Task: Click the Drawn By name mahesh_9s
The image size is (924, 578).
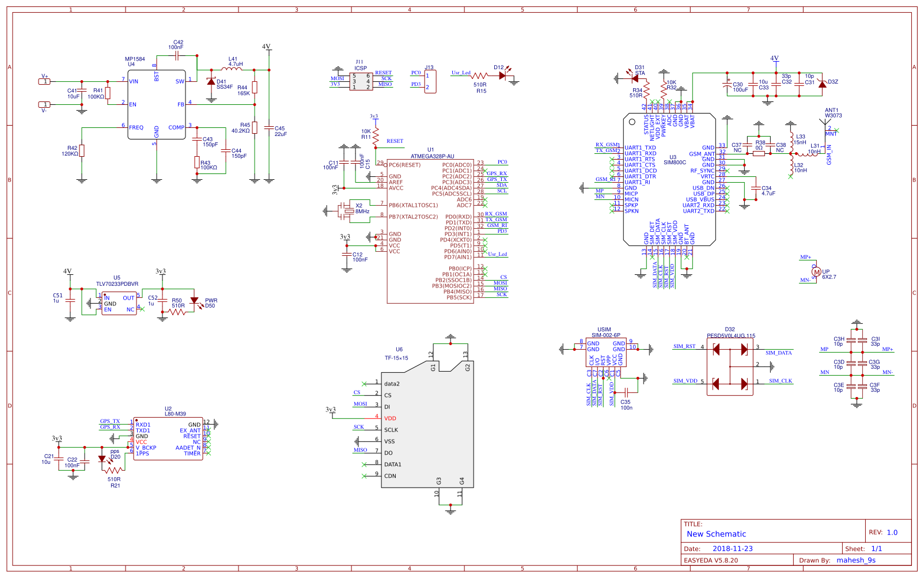Action: [x=857, y=560]
